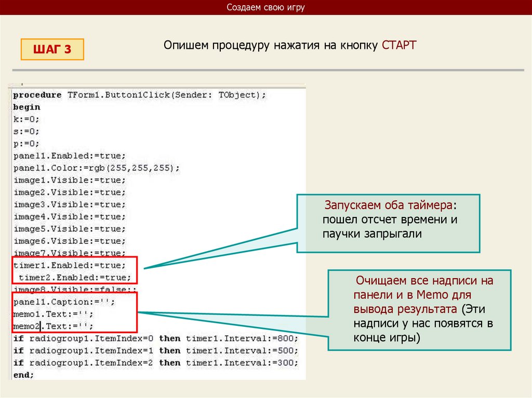Click the line timer1.Enabled:=true;
532x398 pixels.
pos(70,266)
